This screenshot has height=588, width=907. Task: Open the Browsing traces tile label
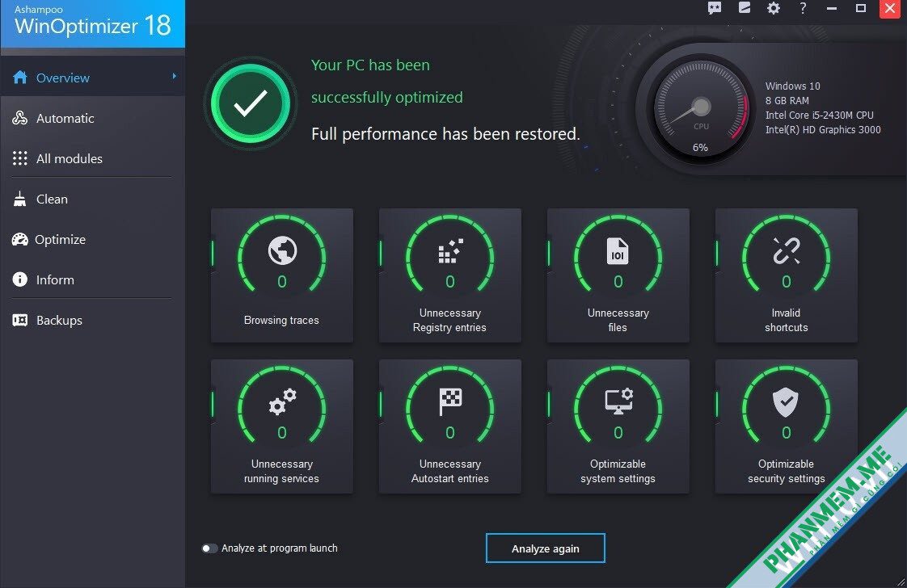tap(281, 321)
